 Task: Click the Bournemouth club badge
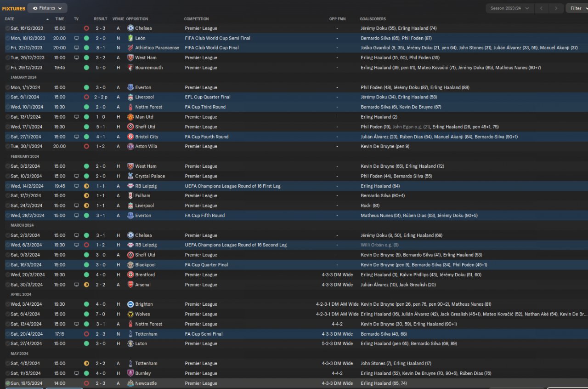pyautogui.click(x=130, y=68)
